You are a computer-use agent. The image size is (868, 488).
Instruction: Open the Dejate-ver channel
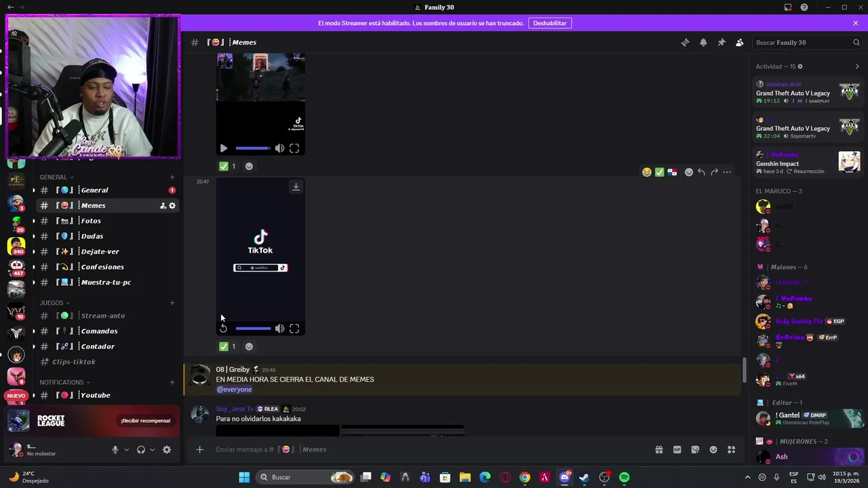click(108, 251)
